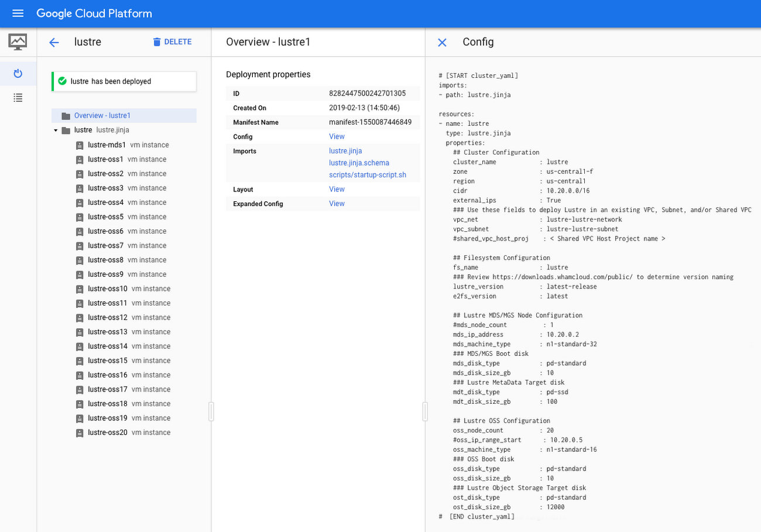Viewport: 761px width, 532px height.
Task: Click the vm icon for lustre-oss9
Action: pyautogui.click(x=80, y=274)
